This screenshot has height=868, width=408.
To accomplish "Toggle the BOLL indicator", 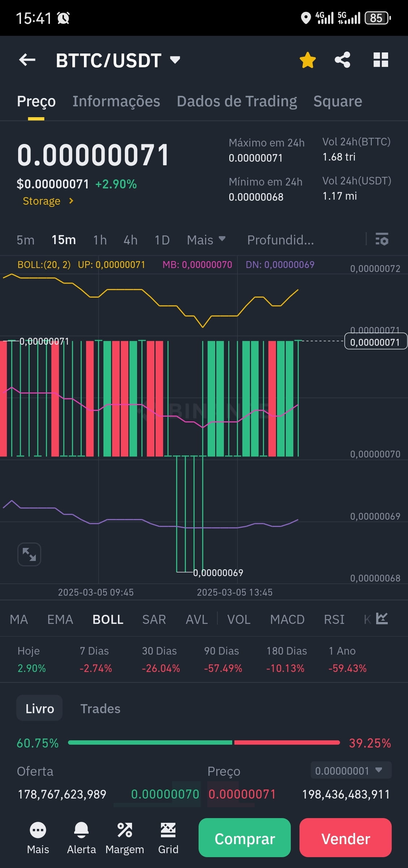I will coord(108,619).
